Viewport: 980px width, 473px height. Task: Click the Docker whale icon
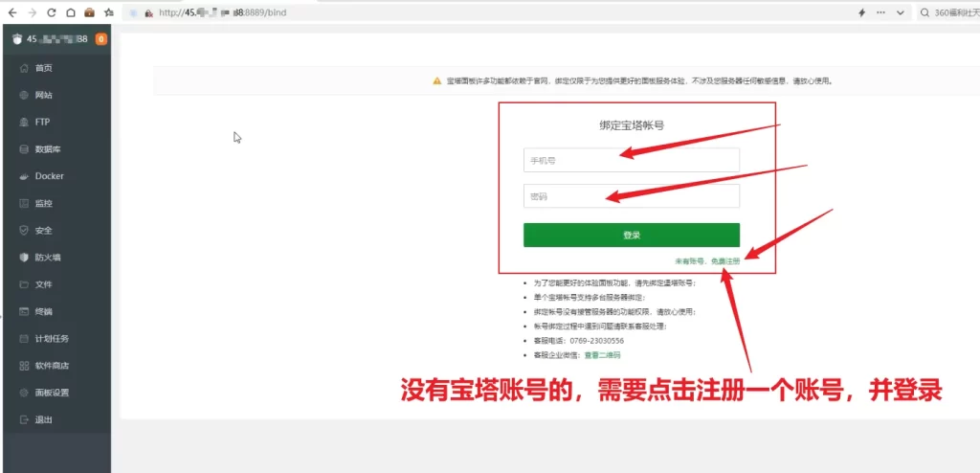coord(24,176)
